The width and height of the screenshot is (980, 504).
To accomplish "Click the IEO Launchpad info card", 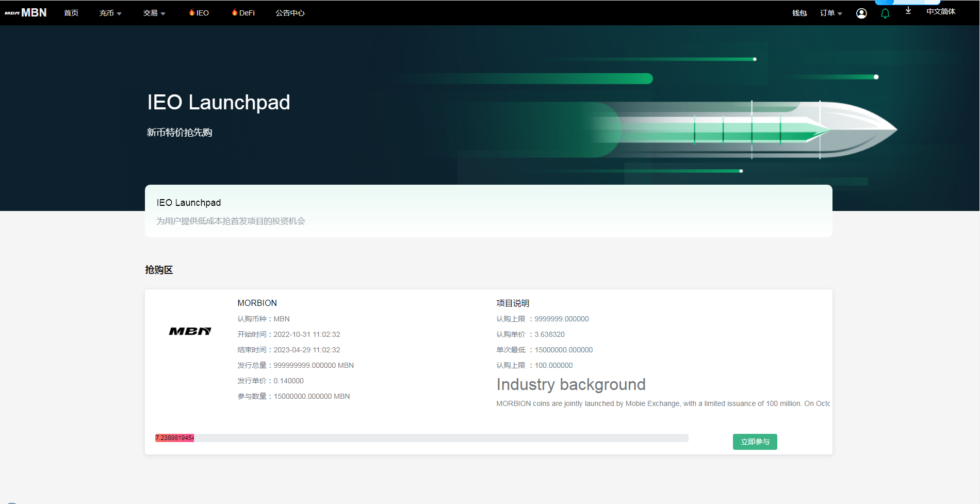I will [x=488, y=211].
